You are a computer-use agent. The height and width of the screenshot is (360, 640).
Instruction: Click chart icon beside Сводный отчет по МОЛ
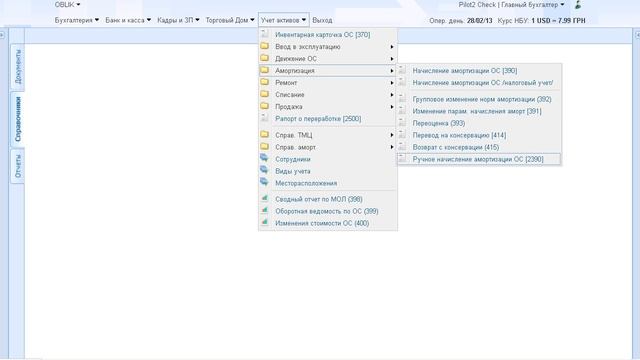[x=264, y=198]
